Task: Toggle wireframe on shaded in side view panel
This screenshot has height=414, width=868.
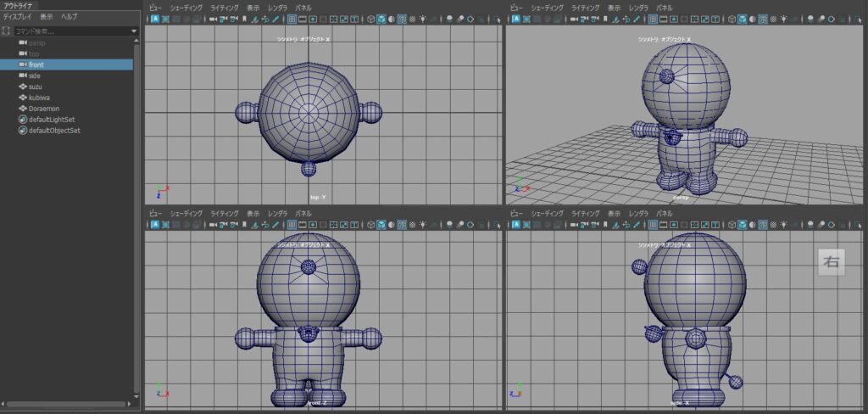Action: pos(764,225)
